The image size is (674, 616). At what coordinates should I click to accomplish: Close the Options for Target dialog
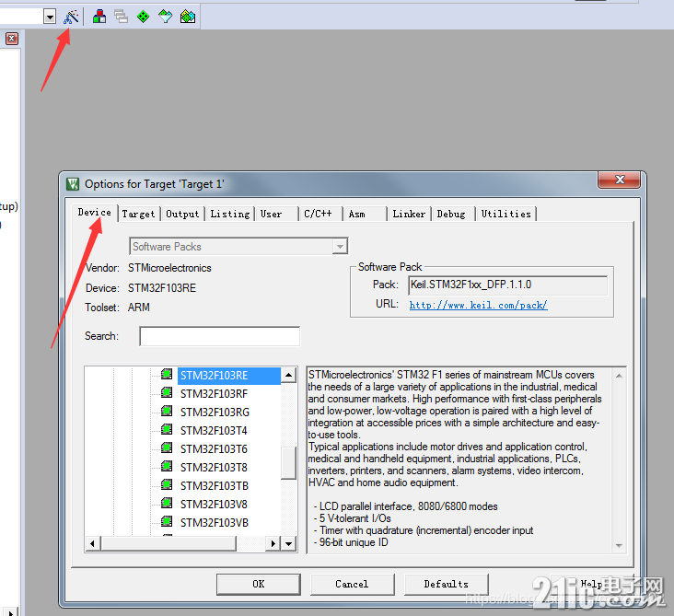click(620, 180)
